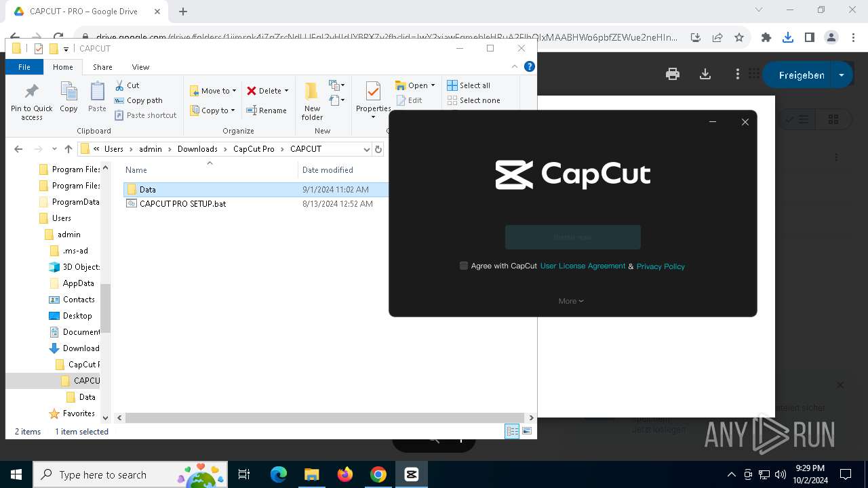Select the Data folder row
The width and height of the screenshot is (868, 488).
(x=256, y=190)
